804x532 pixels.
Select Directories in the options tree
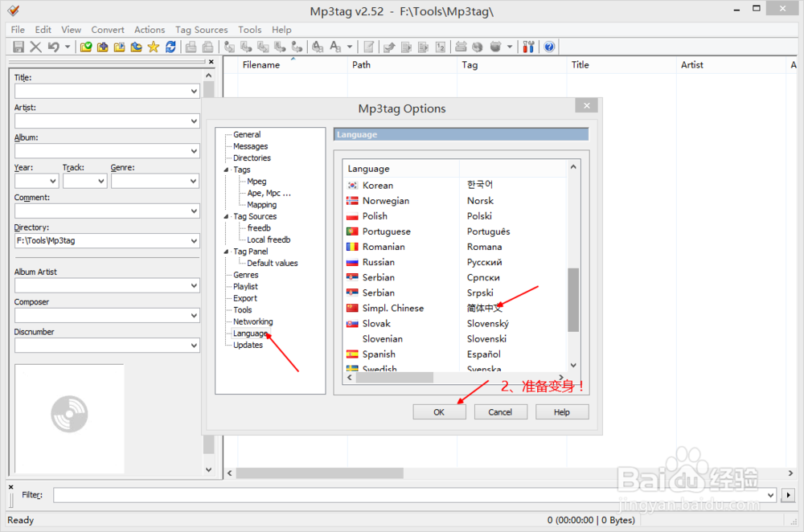coord(252,158)
